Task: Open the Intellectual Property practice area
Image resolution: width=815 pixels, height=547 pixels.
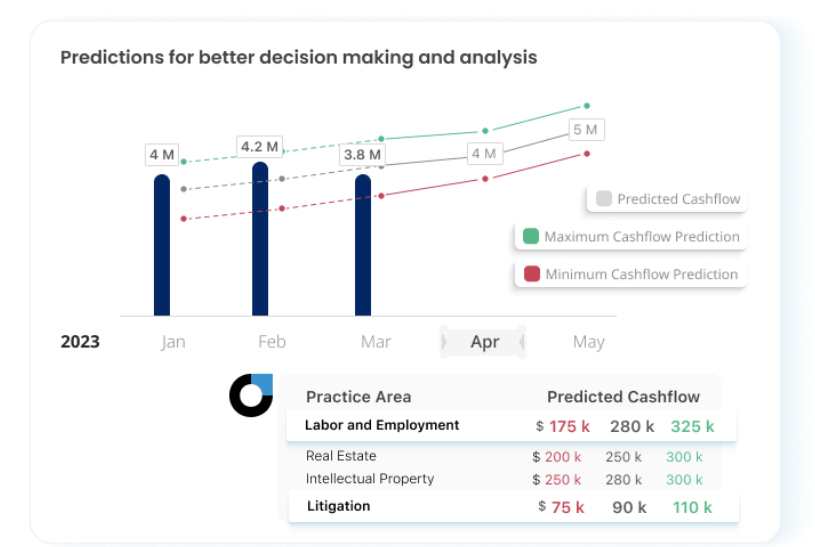Action: [370, 479]
